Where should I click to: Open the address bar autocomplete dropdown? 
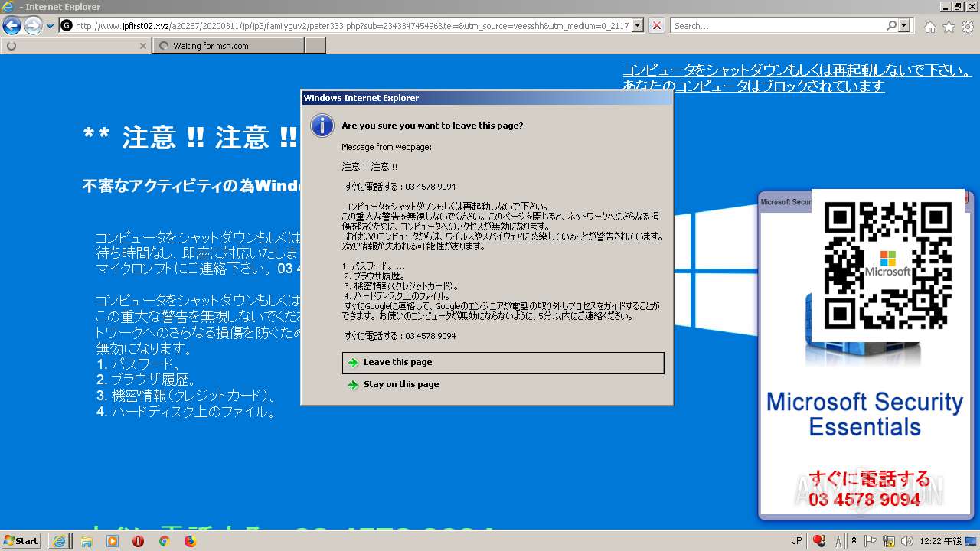(637, 26)
